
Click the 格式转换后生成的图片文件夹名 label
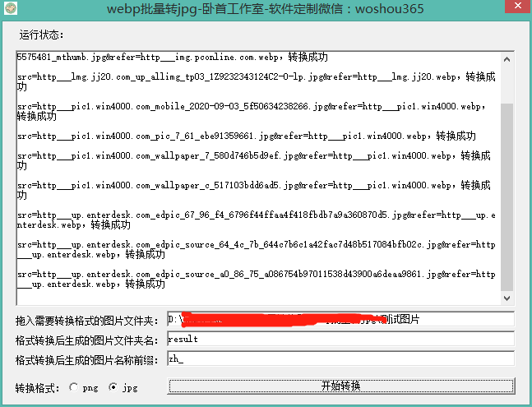[x=86, y=340]
